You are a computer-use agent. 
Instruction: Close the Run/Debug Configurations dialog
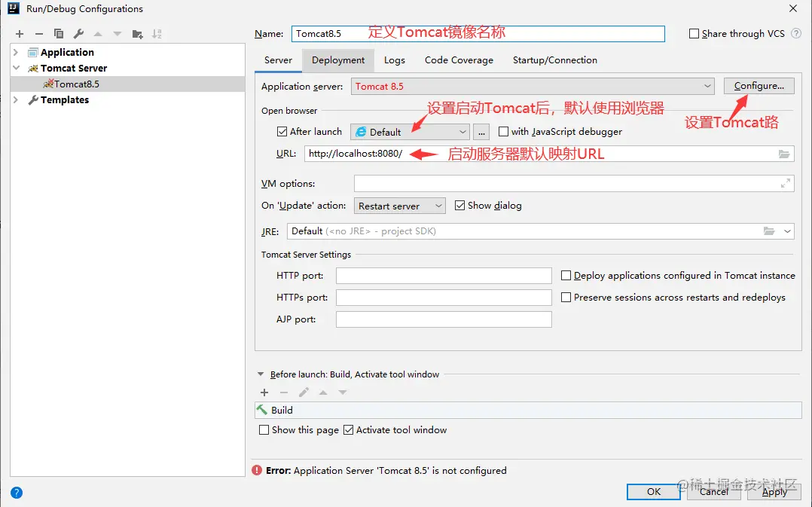coord(793,8)
